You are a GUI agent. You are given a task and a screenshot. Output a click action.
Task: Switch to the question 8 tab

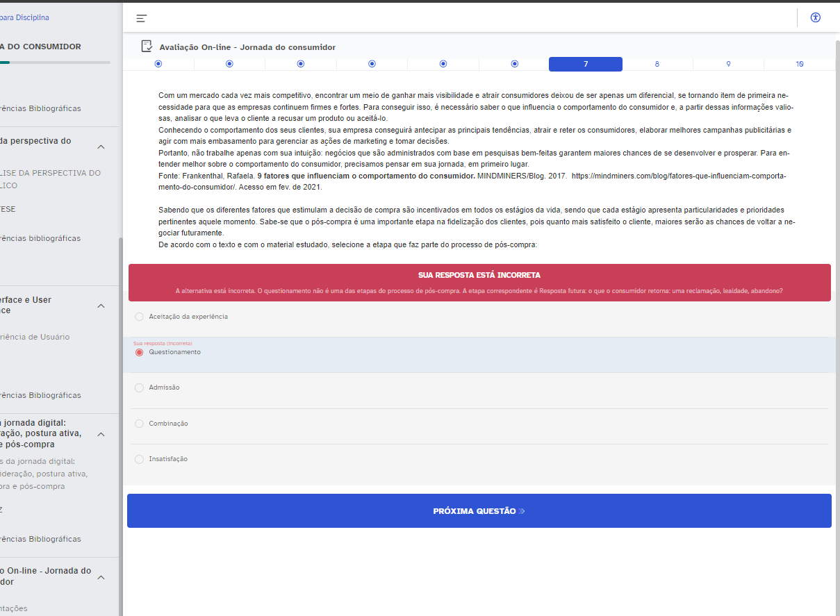657,64
